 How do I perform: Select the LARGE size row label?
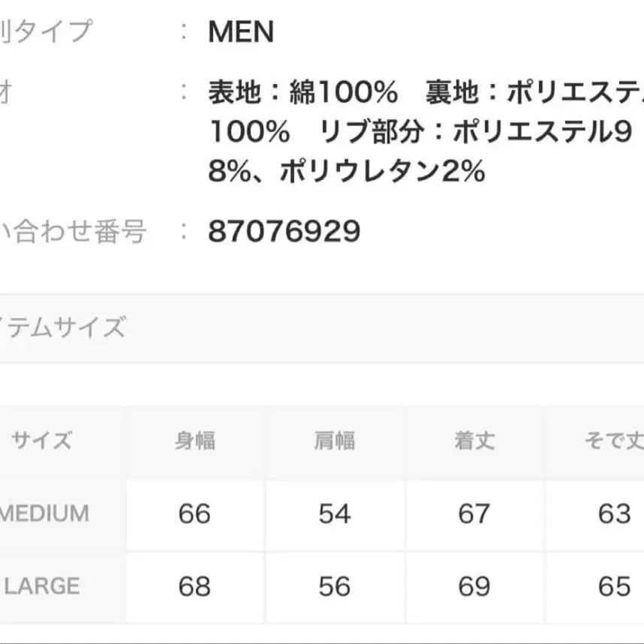click(x=42, y=586)
